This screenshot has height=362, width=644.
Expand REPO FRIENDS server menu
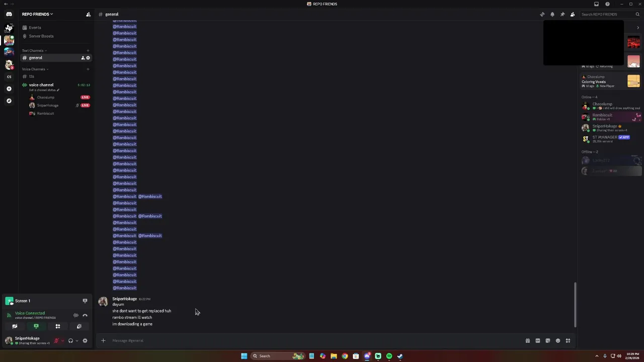point(37,14)
